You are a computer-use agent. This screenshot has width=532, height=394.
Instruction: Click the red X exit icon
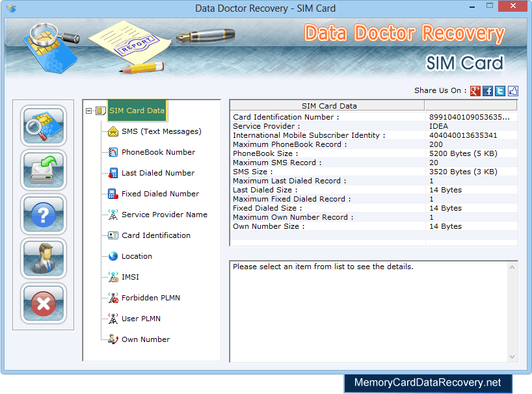pyautogui.click(x=44, y=303)
